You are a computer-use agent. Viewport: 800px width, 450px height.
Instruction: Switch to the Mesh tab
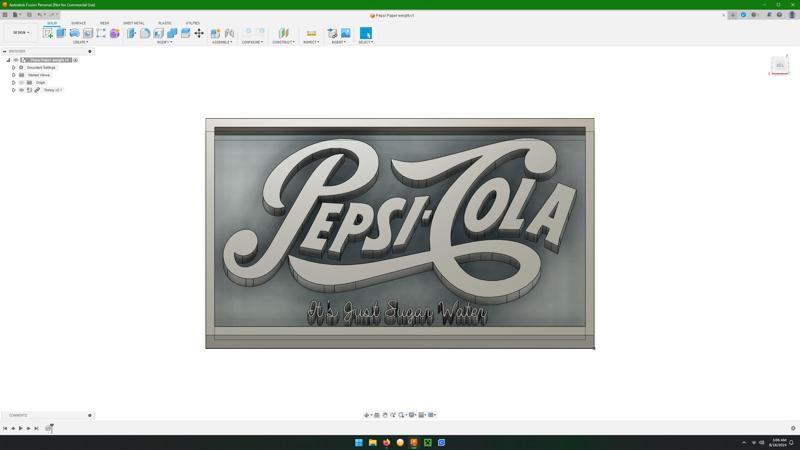(105, 23)
